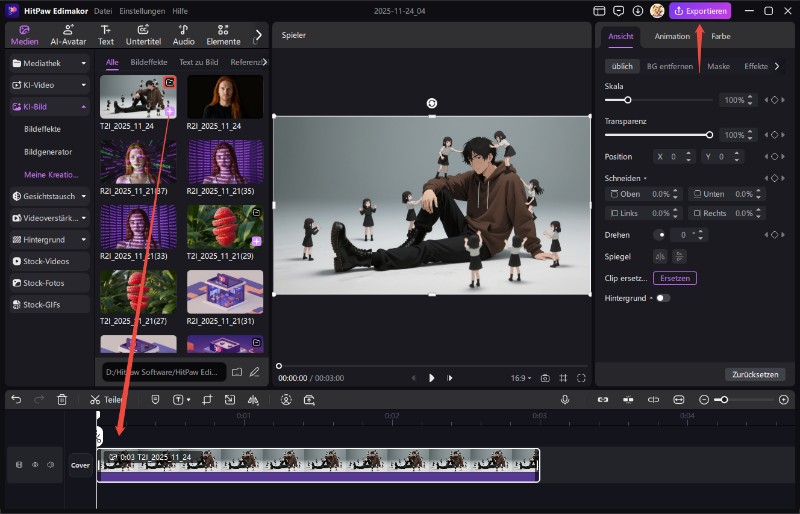Open the 16:9 aspect ratio dropdown
The image size is (800, 514).
click(518, 378)
